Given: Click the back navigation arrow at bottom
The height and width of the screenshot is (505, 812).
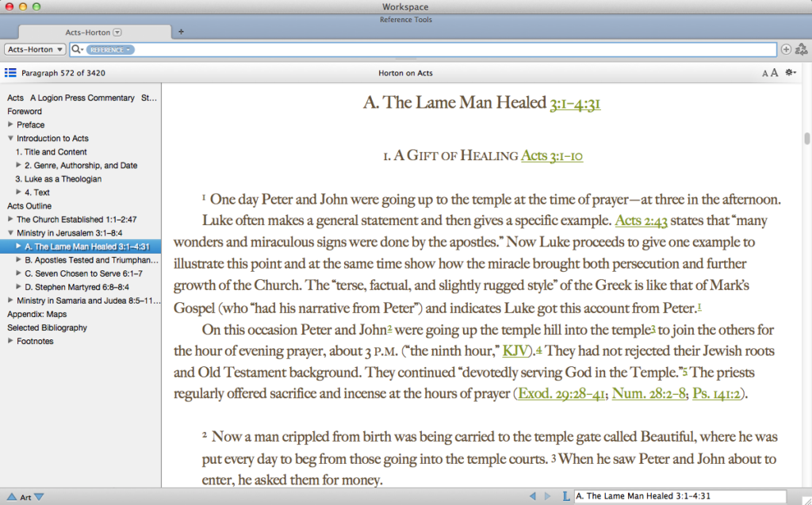Looking at the screenshot, I should (533, 496).
